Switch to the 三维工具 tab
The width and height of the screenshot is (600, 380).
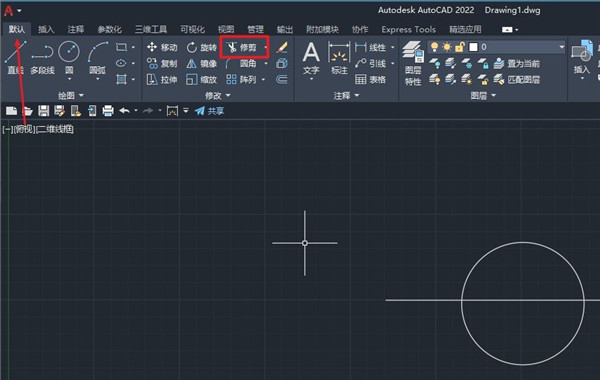click(151, 29)
